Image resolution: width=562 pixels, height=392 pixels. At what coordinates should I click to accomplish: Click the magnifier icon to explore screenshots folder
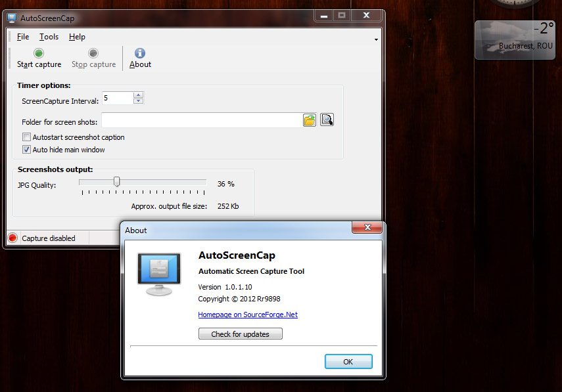click(x=327, y=120)
